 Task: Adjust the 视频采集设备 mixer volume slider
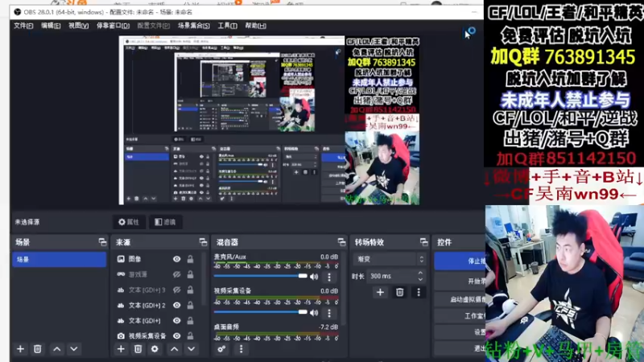pyautogui.click(x=260, y=312)
